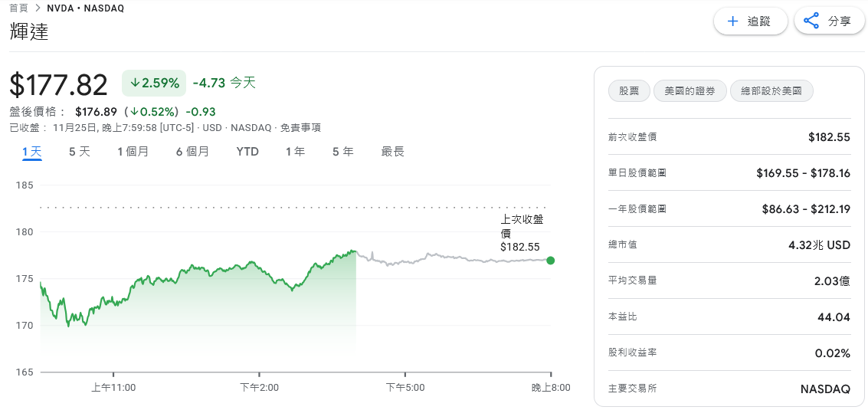
Task: Switch to the 5 年 range tab
Action: (x=343, y=152)
